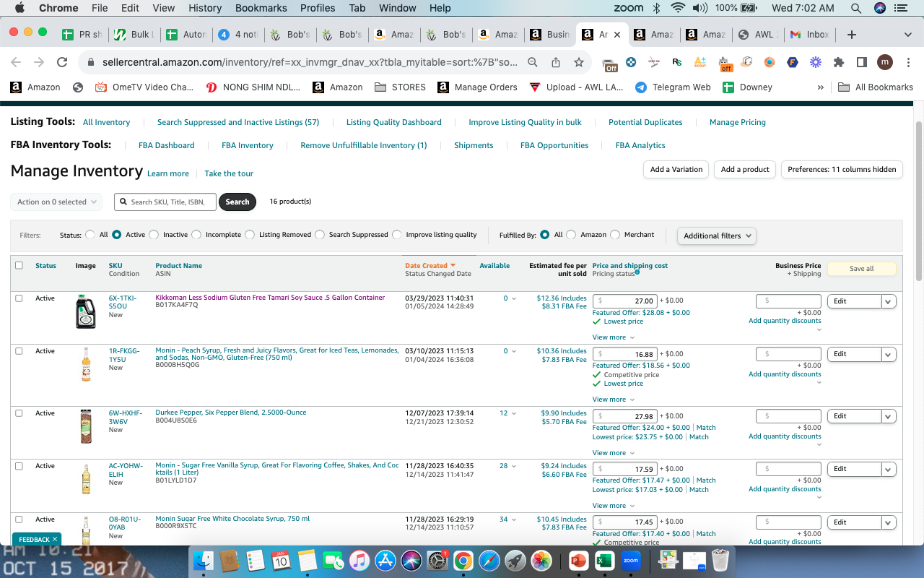Expand 'View more' under Kikkoman price
Screen dimensions: 924x578
click(614, 337)
